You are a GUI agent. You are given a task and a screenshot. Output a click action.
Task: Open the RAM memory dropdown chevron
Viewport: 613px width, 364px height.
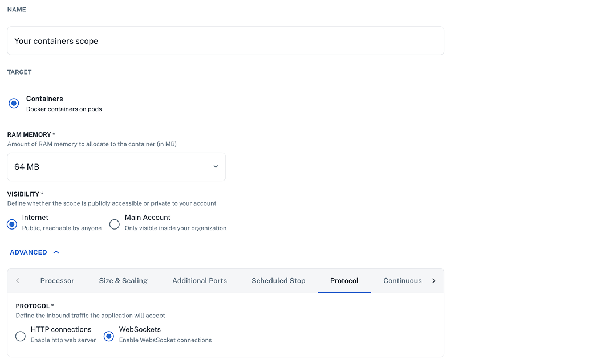[216, 166]
